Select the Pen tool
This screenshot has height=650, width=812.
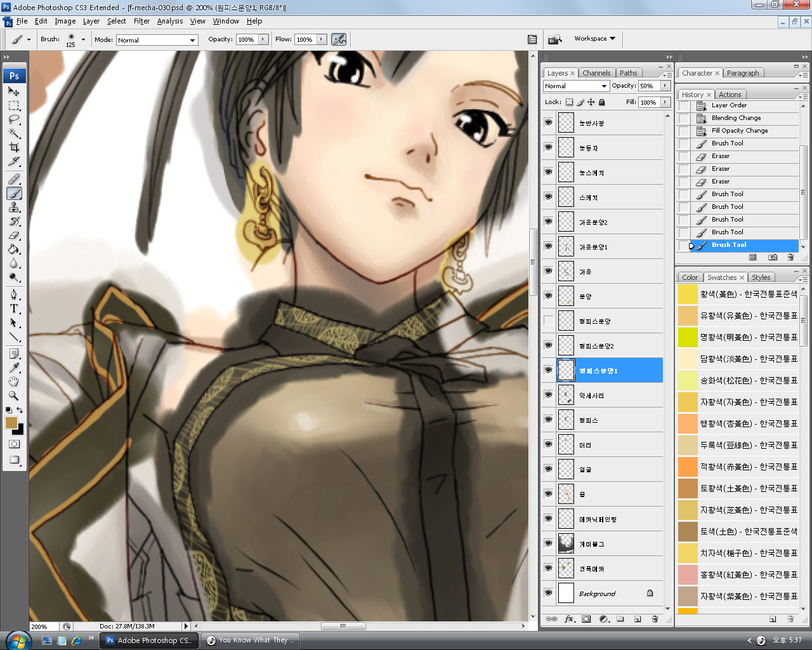pos(14,295)
